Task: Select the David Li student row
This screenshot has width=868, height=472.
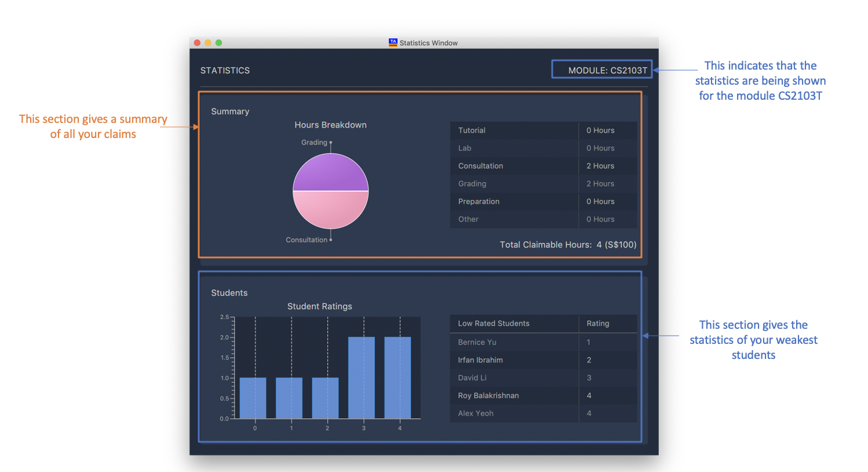Action: tap(544, 377)
